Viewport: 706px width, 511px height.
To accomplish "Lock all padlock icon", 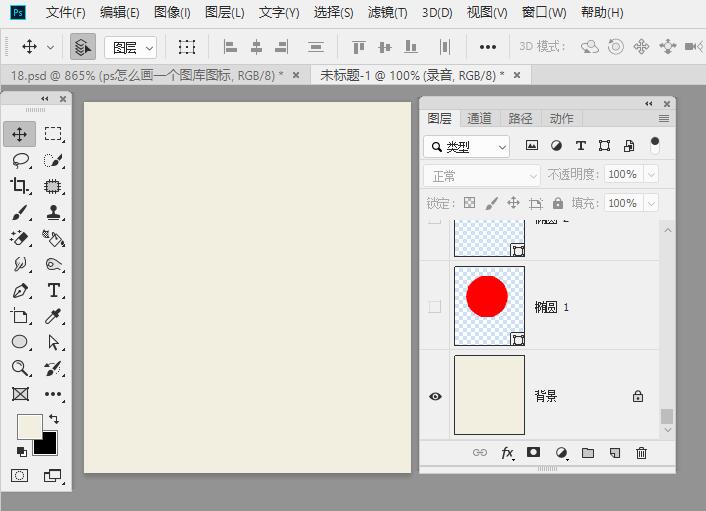I will [x=558, y=203].
